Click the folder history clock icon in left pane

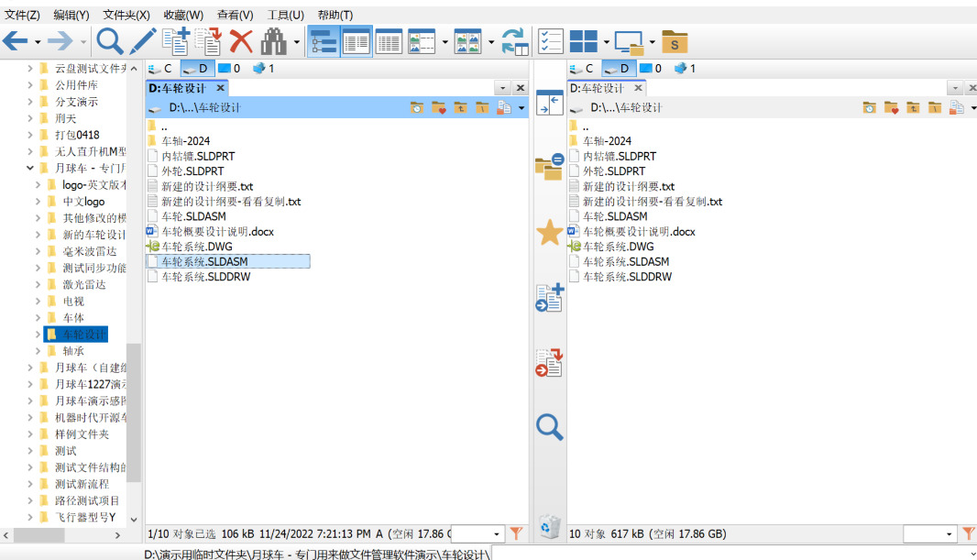click(417, 108)
